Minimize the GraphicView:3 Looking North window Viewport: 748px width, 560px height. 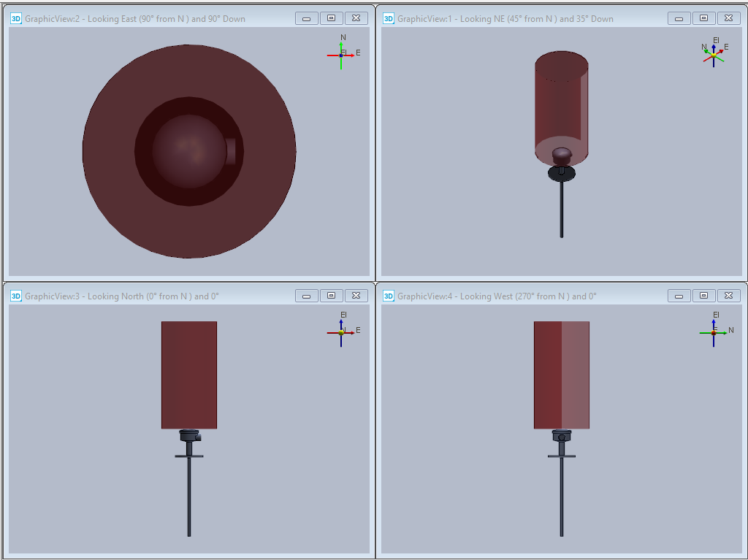click(x=306, y=296)
